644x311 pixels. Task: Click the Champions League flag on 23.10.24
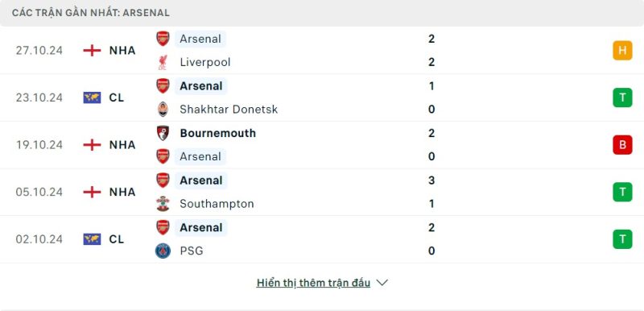point(92,97)
